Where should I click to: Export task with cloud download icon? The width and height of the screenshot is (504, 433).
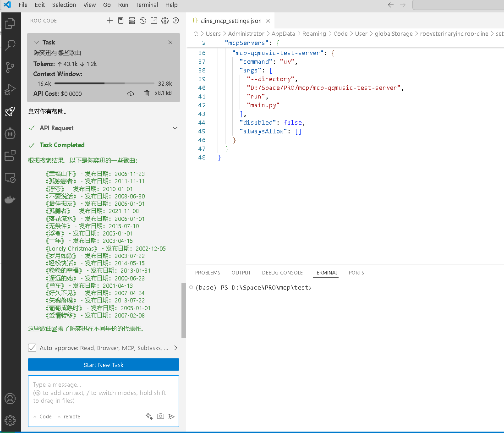pos(131,93)
